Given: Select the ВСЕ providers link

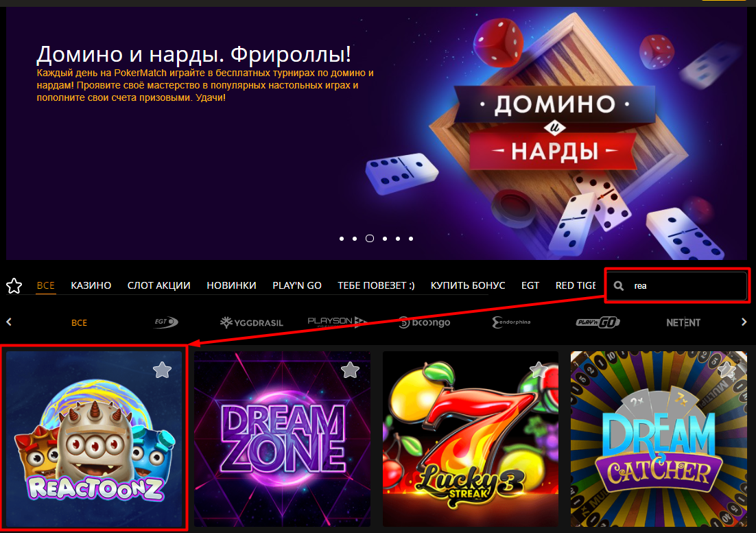Looking at the screenshot, I should (79, 322).
